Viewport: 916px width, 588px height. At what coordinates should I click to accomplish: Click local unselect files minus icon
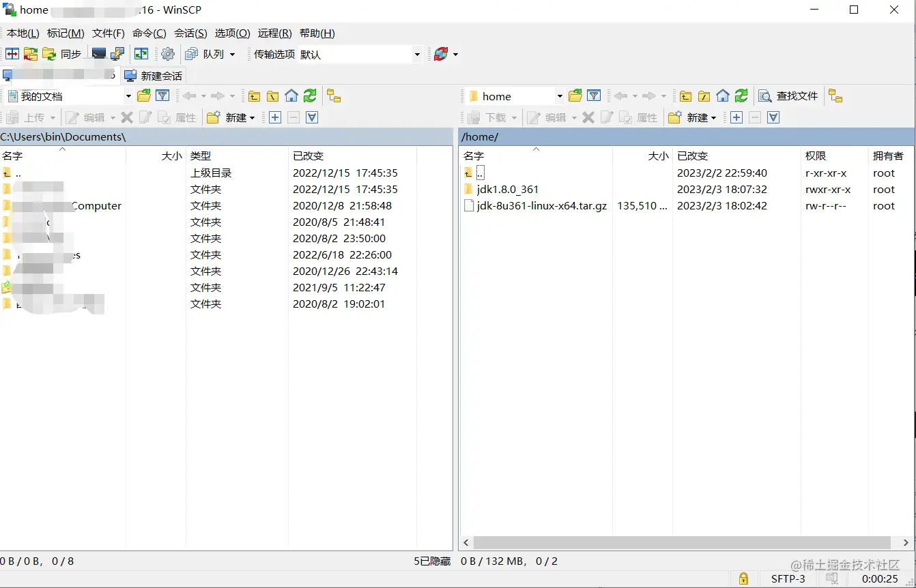click(x=294, y=117)
